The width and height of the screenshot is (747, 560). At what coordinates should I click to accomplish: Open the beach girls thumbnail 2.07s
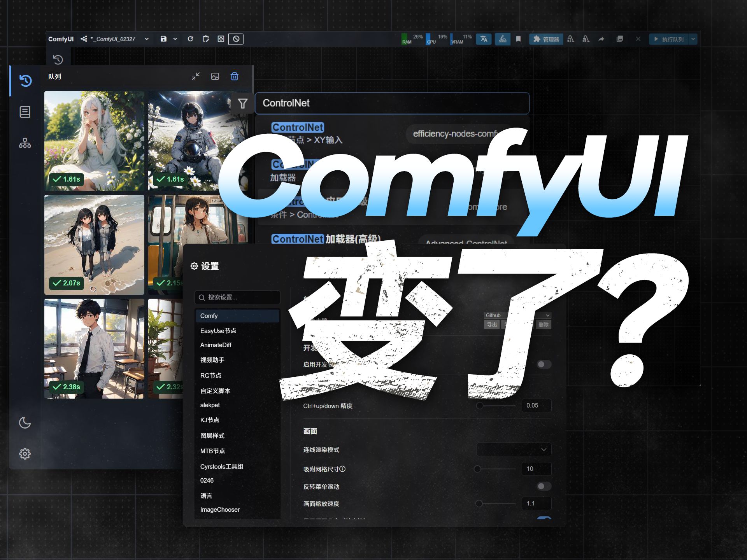pos(94,245)
